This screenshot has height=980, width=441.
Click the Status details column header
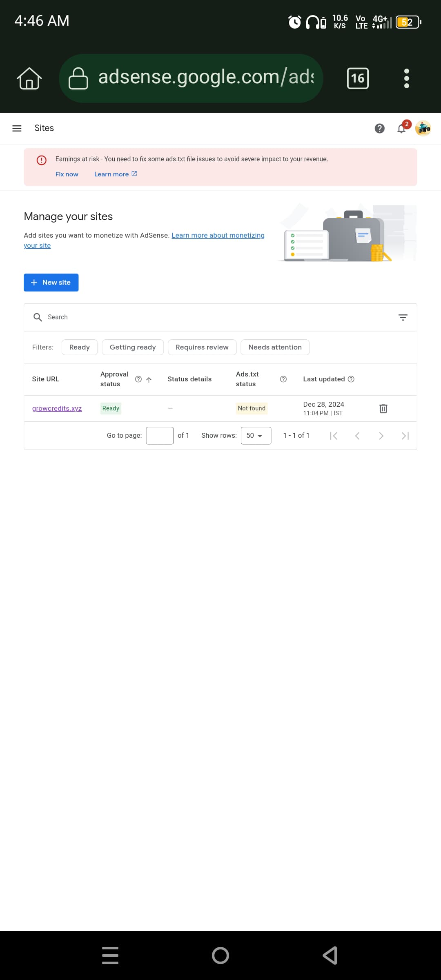point(189,379)
